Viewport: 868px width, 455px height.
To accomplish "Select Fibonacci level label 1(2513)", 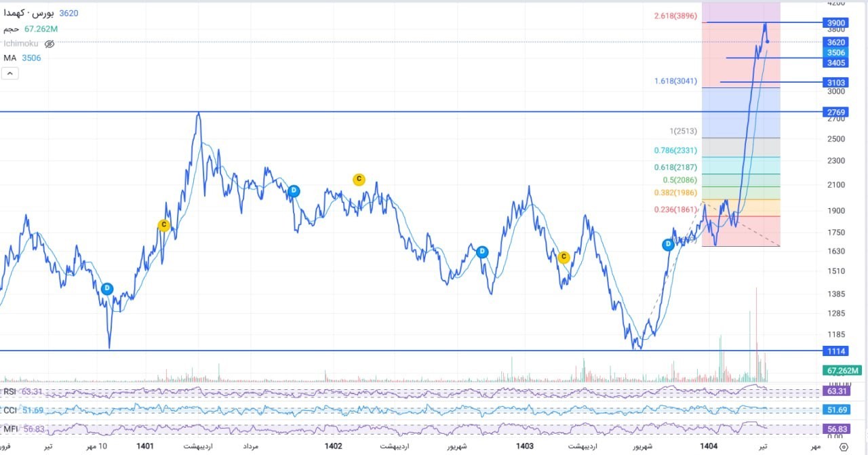I will [x=684, y=132].
